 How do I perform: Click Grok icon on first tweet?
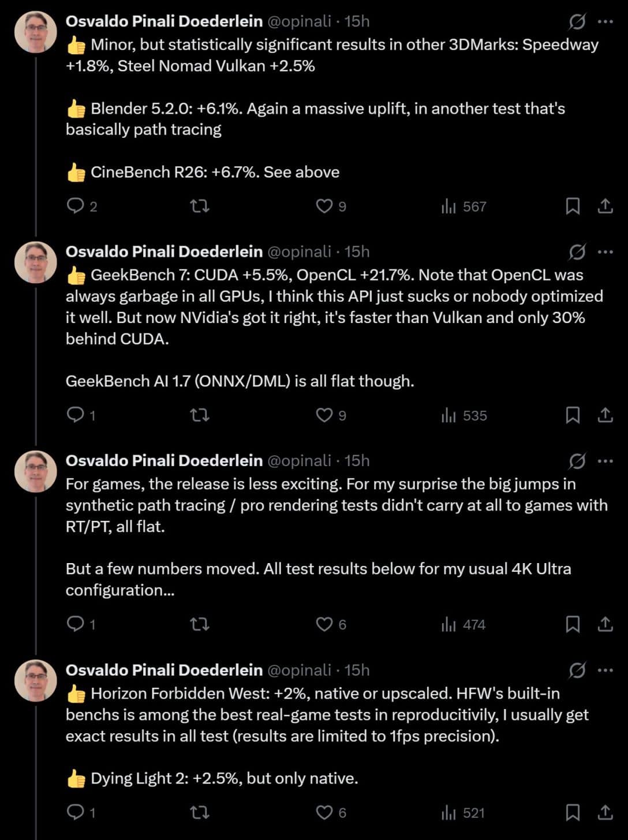pos(577,21)
